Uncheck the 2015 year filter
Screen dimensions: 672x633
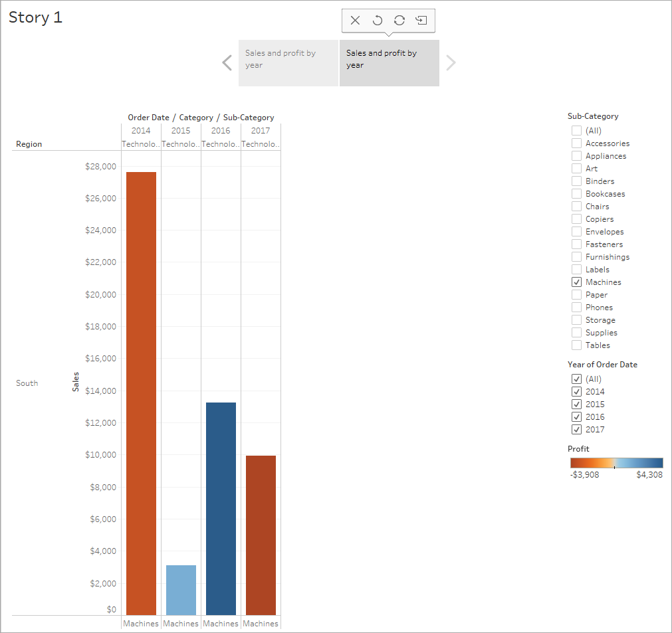click(576, 405)
